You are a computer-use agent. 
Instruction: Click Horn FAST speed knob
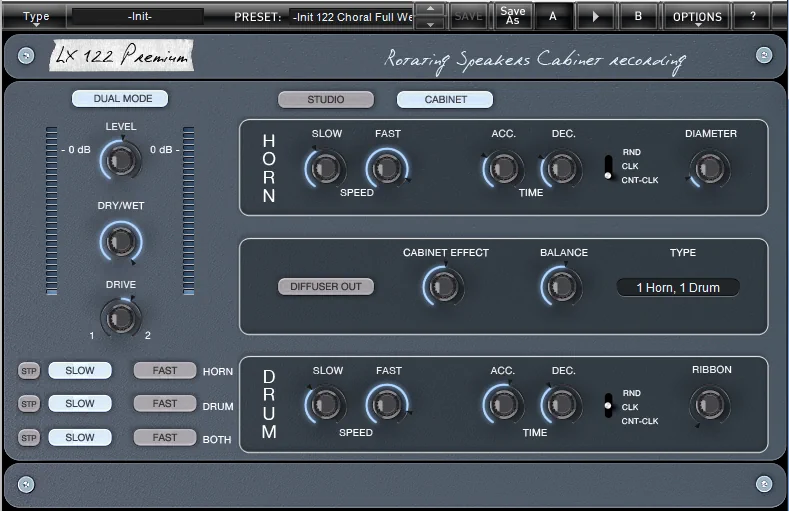pos(386,168)
